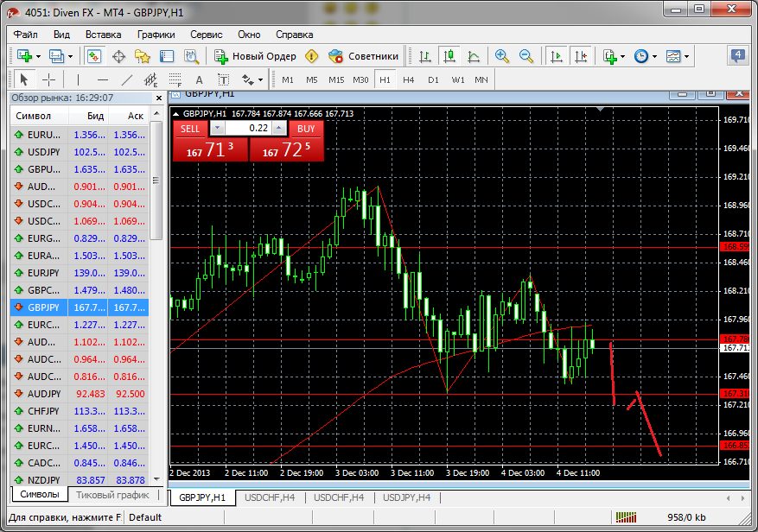The width and height of the screenshot is (758, 532).
Task: Select the Equidistant Channel tool
Action: click(x=151, y=79)
